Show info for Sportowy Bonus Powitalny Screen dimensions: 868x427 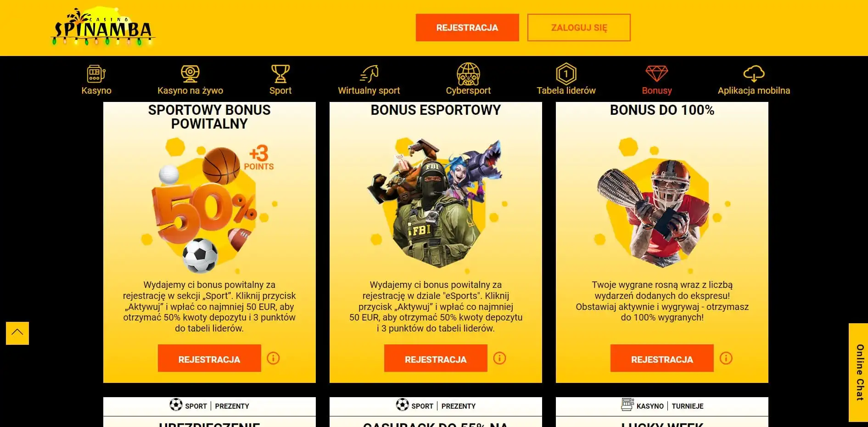pyautogui.click(x=273, y=358)
